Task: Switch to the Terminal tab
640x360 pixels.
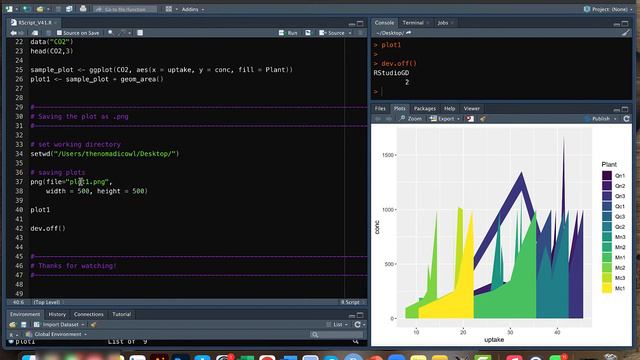Action: point(413,23)
